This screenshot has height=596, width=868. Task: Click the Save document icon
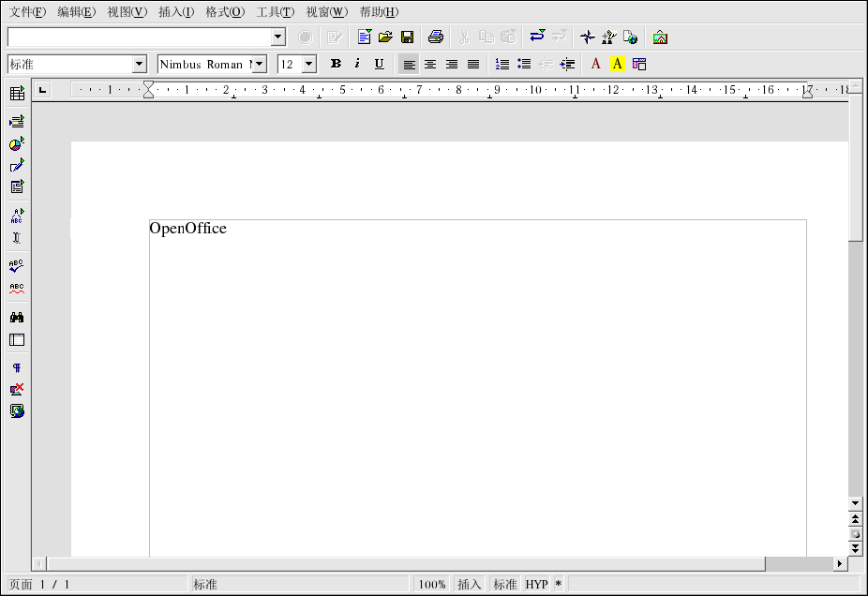(x=408, y=37)
